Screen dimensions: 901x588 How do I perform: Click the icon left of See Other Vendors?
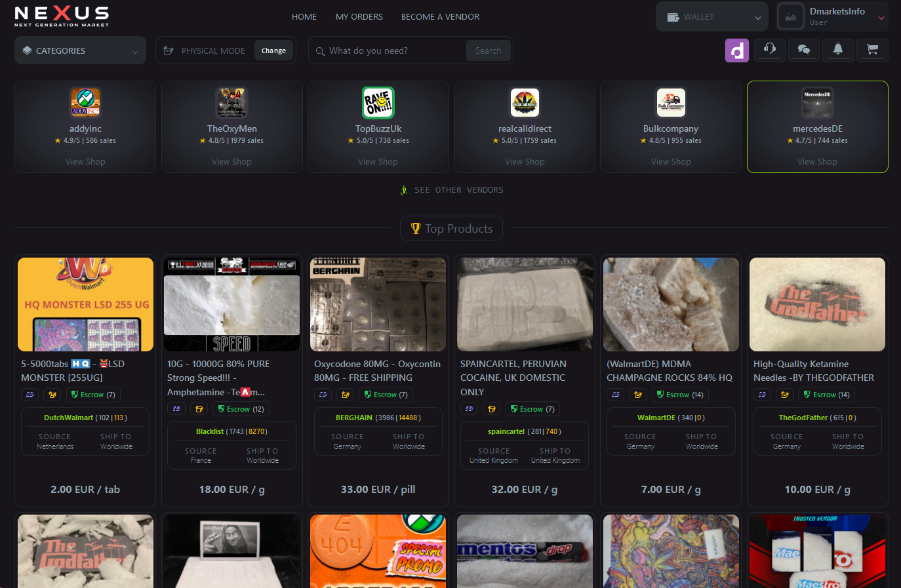[404, 190]
